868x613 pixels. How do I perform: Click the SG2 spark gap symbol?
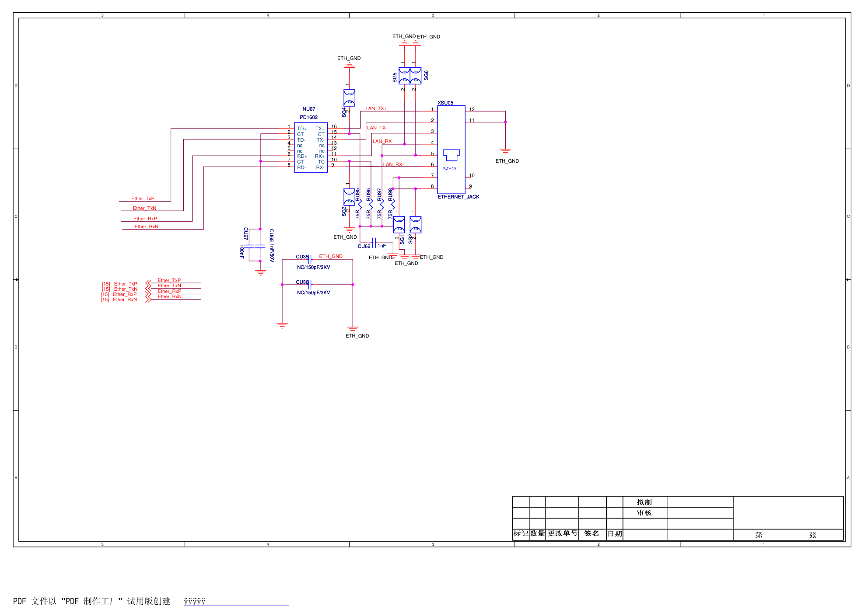tap(416, 225)
